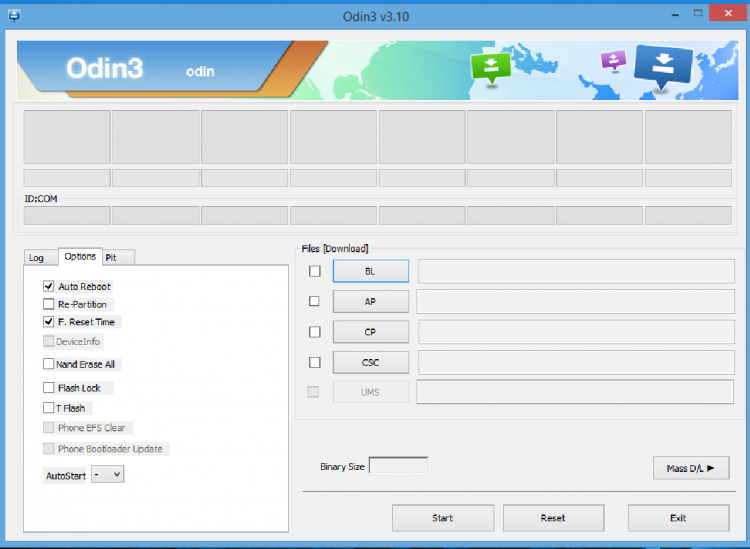The width and height of the screenshot is (750, 549).
Task: Tick the checkbox beside the CP button
Action: point(315,332)
